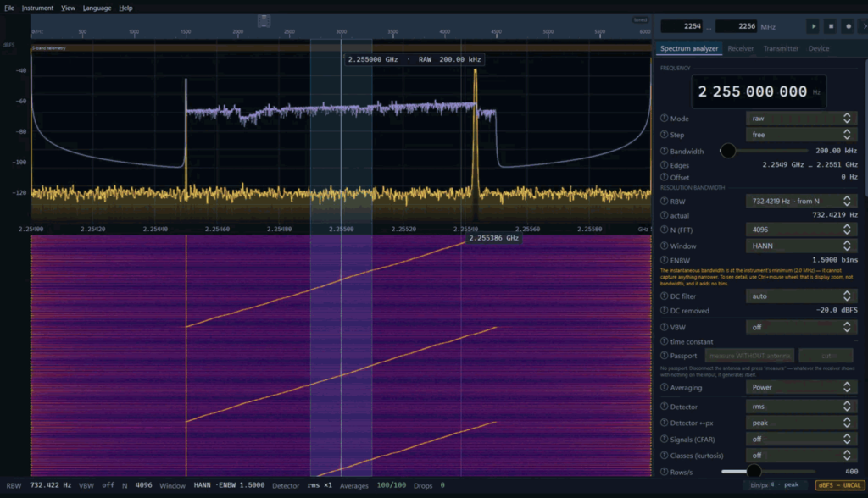Viewport: 868px width, 498px height.
Task: Click the Bandwidth slider knob
Action: click(728, 151)
